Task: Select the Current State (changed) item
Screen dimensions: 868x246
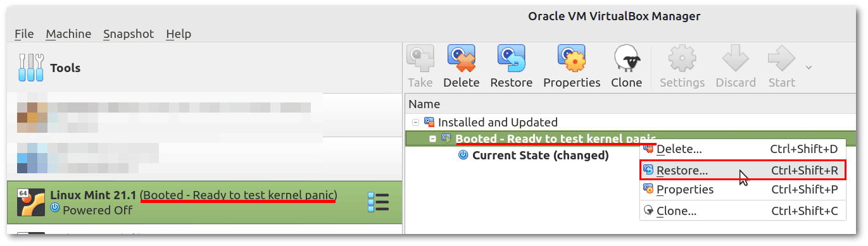Action: click(x=541, y=155)
